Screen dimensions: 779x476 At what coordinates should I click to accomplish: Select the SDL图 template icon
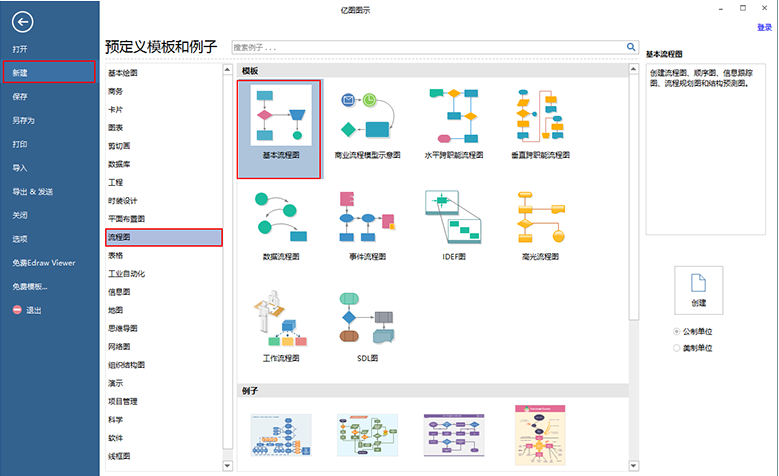pyautogui.click(x=366, y=318)
